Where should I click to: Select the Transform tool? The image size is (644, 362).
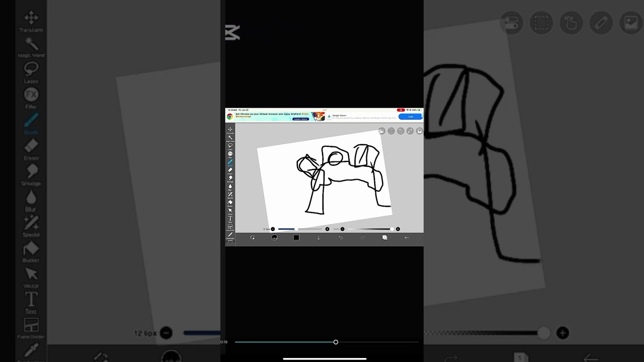click(x=230, y=130)
